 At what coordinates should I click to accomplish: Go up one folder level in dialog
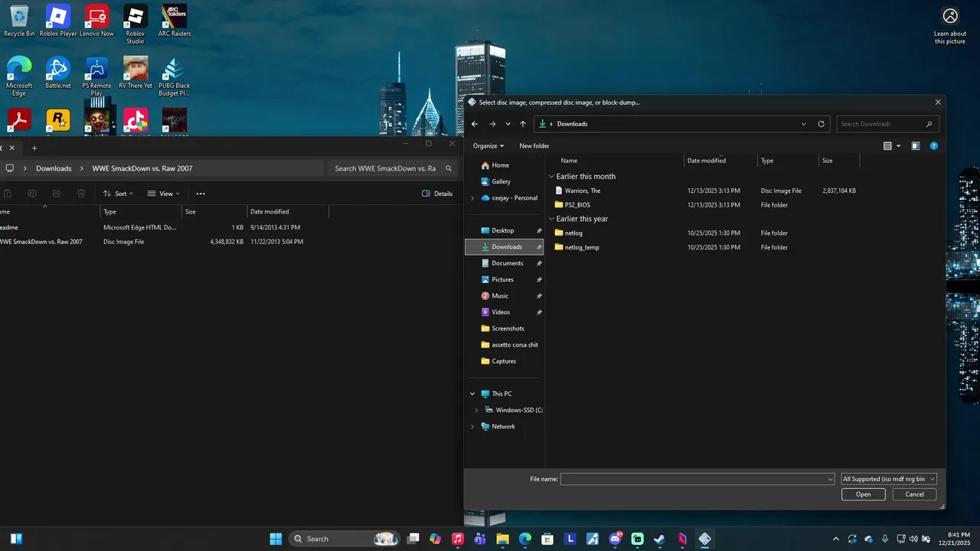pos(523,124)
